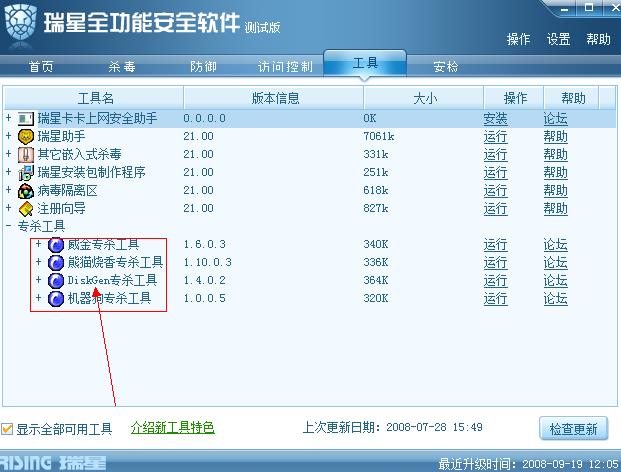Click 运行 for 其它嵌入式杀毒
This screenshot has height=472, width=621.
[495, 155]
